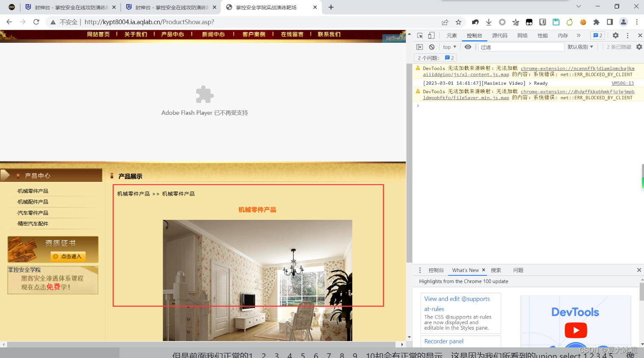Click the 点击进入 certificate button
Image resolution: width=644 pixels, height=358 pixels.
tap(68, 256)
